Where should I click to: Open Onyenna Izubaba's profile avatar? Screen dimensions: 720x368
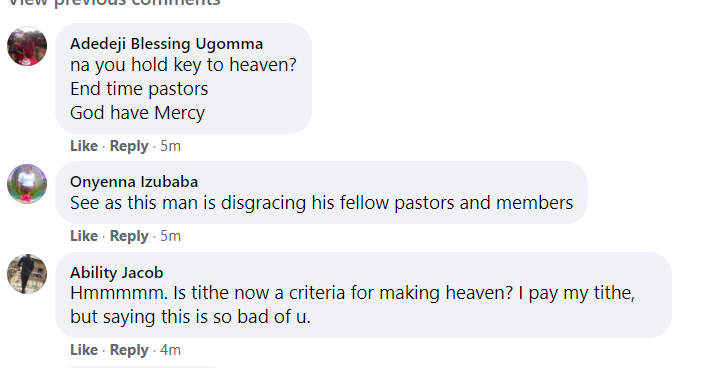coord(27,184)
